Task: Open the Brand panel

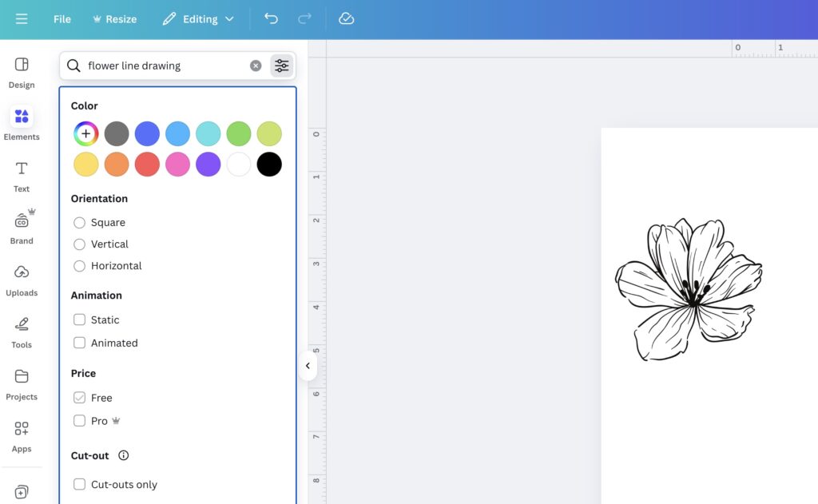Action: [x=22, y=226]
